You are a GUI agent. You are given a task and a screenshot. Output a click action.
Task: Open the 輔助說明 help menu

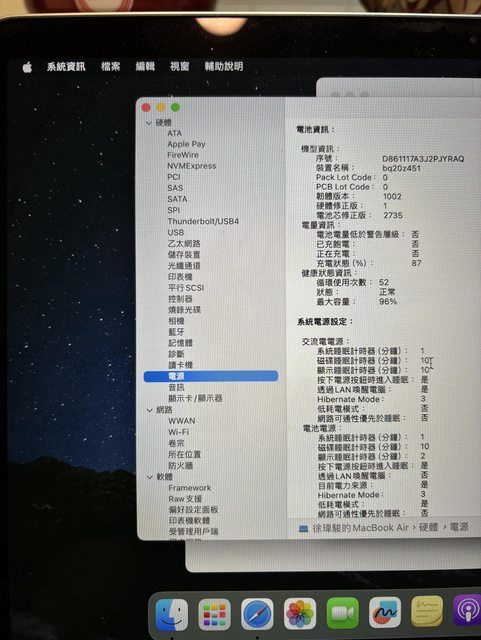224,66
